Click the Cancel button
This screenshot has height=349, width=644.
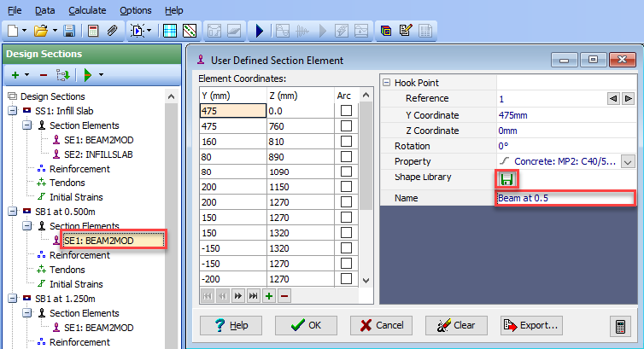pyautogui.click(x=381, y=326)
